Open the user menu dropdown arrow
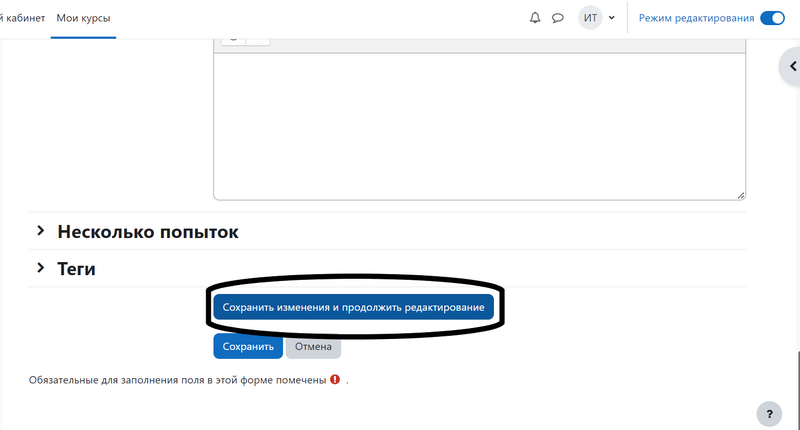The width and height of the screenshot is (800, 430). coord(612,18)
